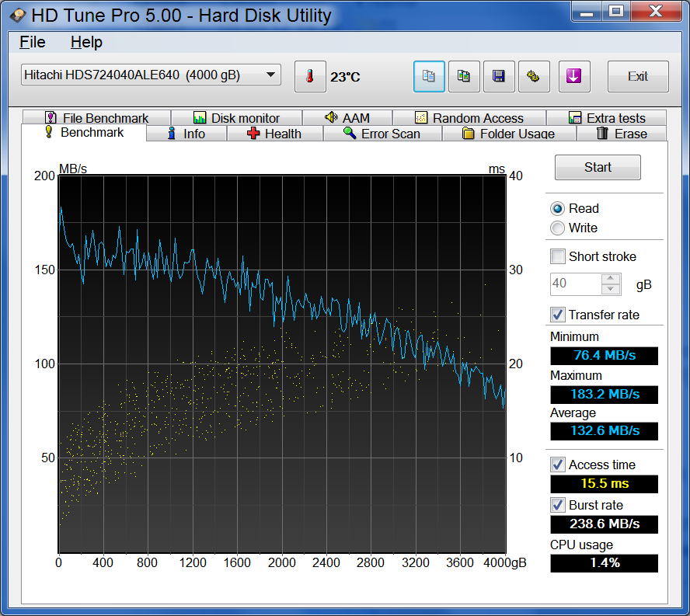Select the Read radio button
The image size is (690, 616).
pos(557,208)
